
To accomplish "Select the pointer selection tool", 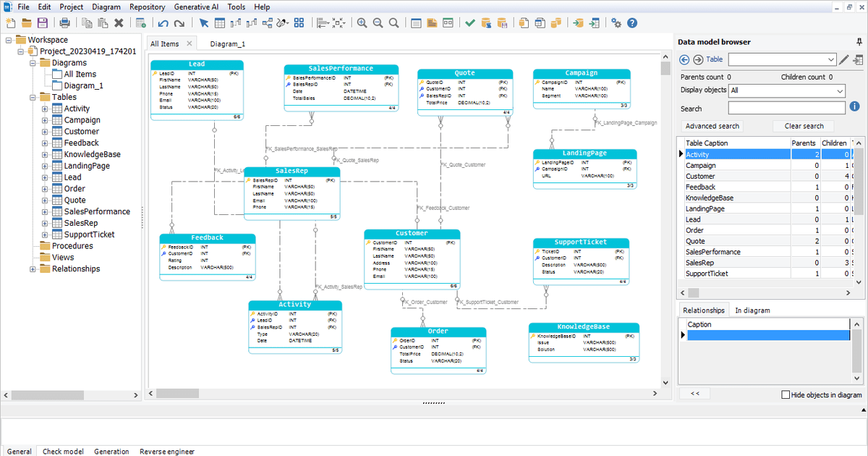I will [x=205, y=22].
